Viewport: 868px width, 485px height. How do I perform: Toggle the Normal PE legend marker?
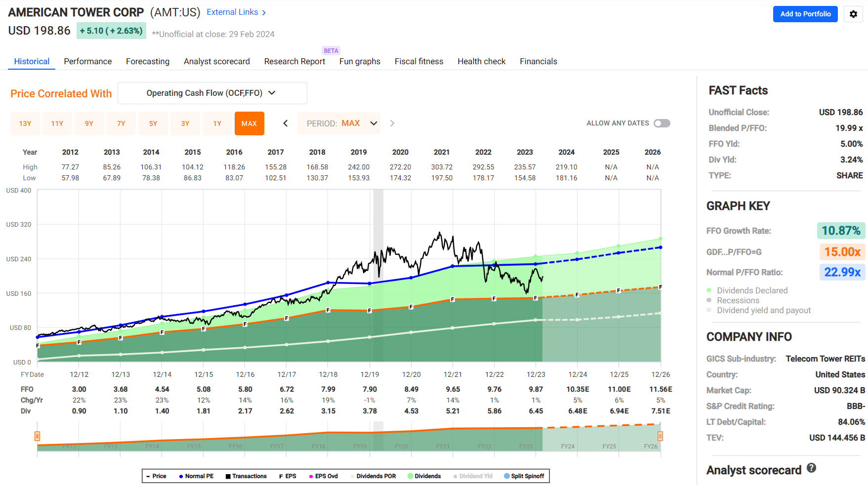[x=181, y=476]
